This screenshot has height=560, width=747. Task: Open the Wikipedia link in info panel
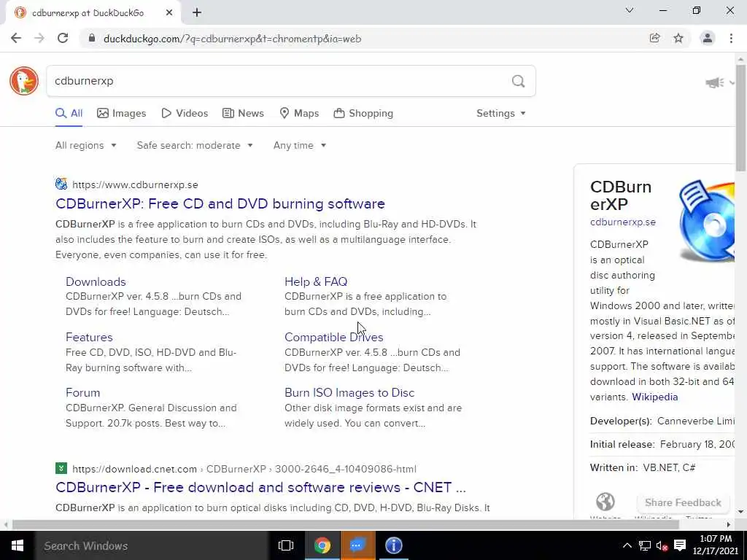(654, 397)
